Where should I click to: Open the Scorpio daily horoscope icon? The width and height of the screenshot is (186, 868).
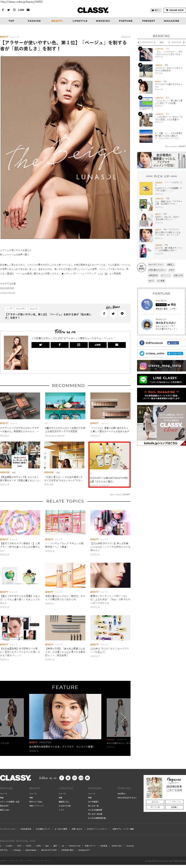[147, 305]
